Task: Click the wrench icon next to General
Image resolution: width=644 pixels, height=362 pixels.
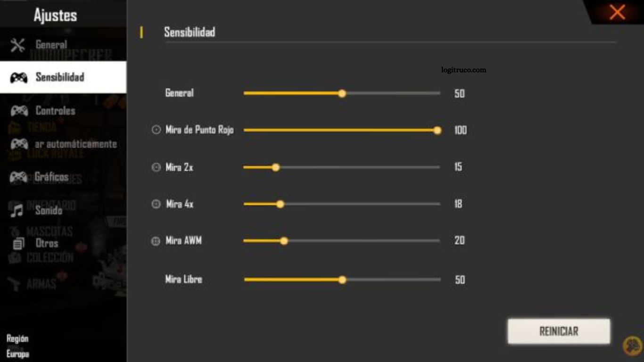Action: [x=18, y=45]
